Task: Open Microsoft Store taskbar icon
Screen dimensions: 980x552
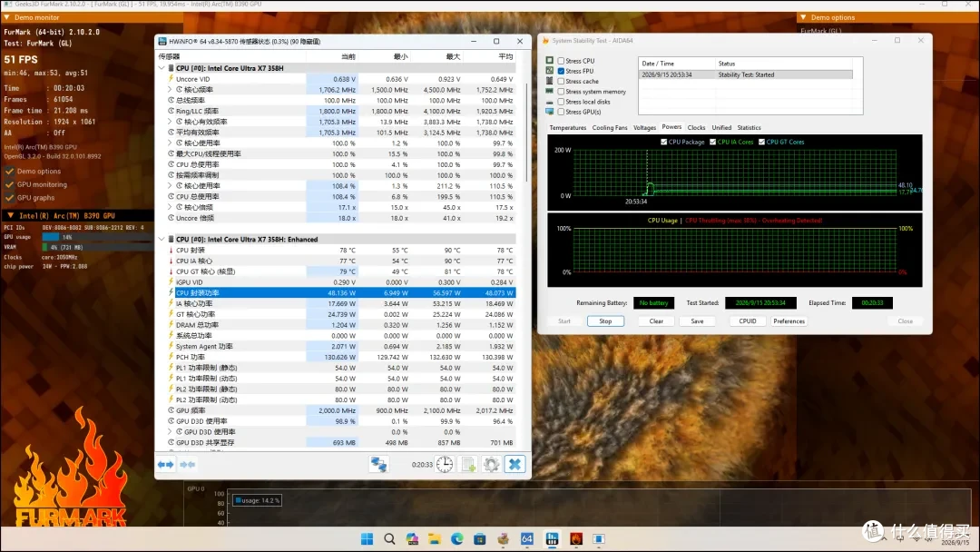Action: (479, 539)
